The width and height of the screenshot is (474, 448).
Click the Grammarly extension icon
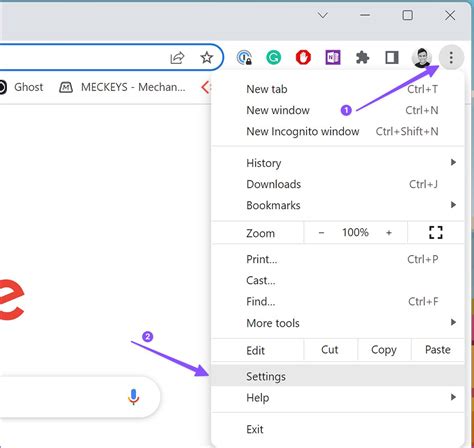(274, 57)
